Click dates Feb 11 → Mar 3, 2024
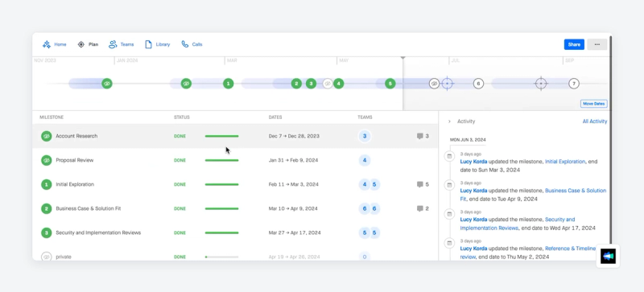 pyautogui.click(x=293, y=184)
